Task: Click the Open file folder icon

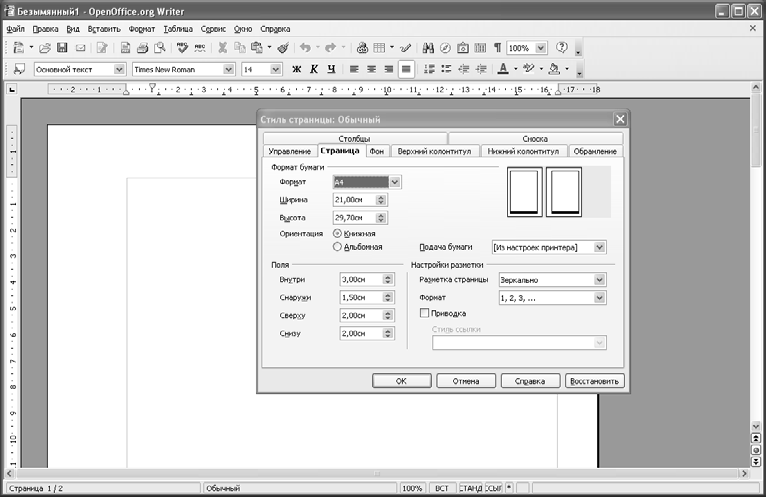Action: pyautogui.click(x=46, y=48)
